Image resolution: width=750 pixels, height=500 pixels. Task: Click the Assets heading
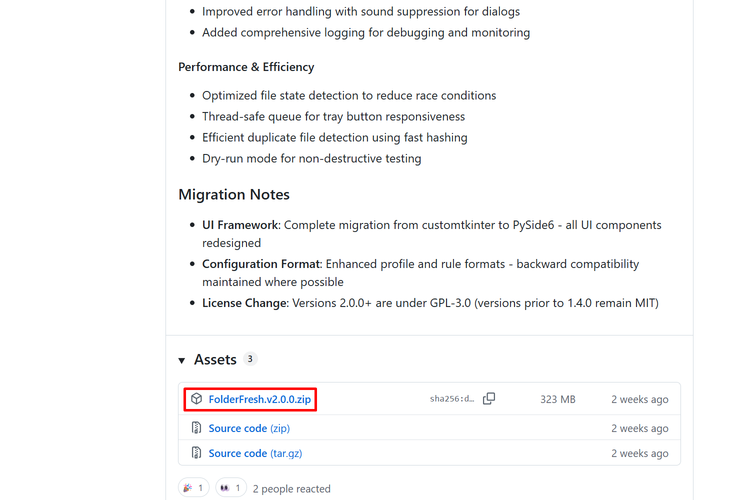pyautogui.click(x=215, y=359)
